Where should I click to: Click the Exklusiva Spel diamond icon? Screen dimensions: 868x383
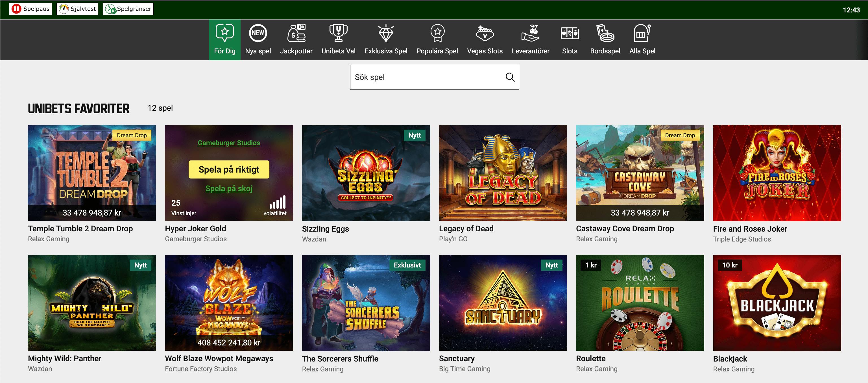386,33
